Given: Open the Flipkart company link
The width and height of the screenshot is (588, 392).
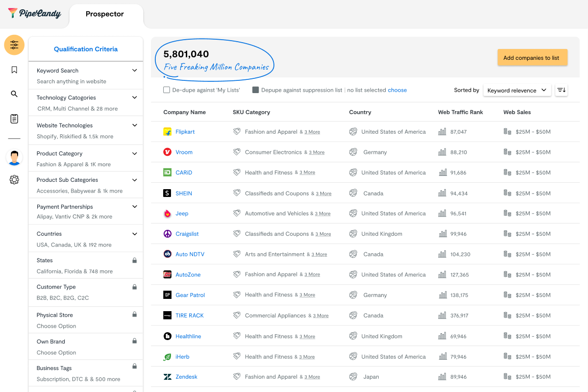Looking at the screenshot, I should point(185,132).
